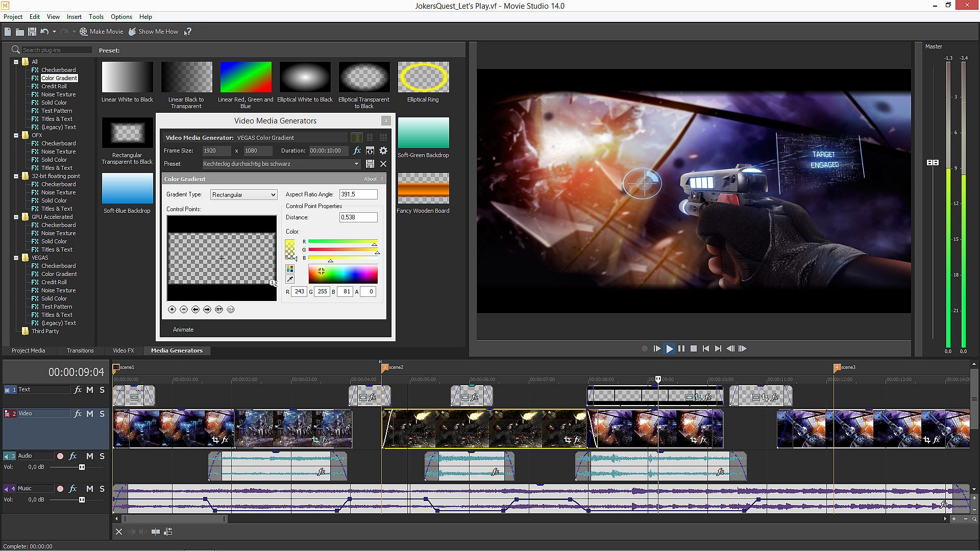The image size is (980, 551).
Task: Click the Make Movie button
Action: click(101, 32)
